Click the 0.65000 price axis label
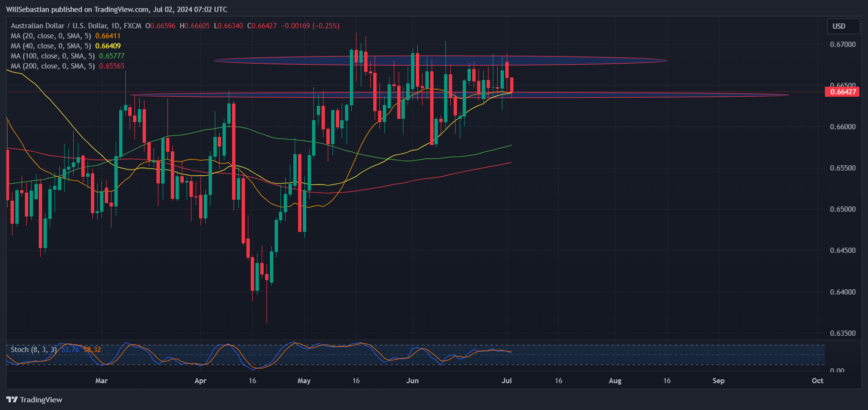Viewport: 868px width, 410px height. [x=843, y=209]
